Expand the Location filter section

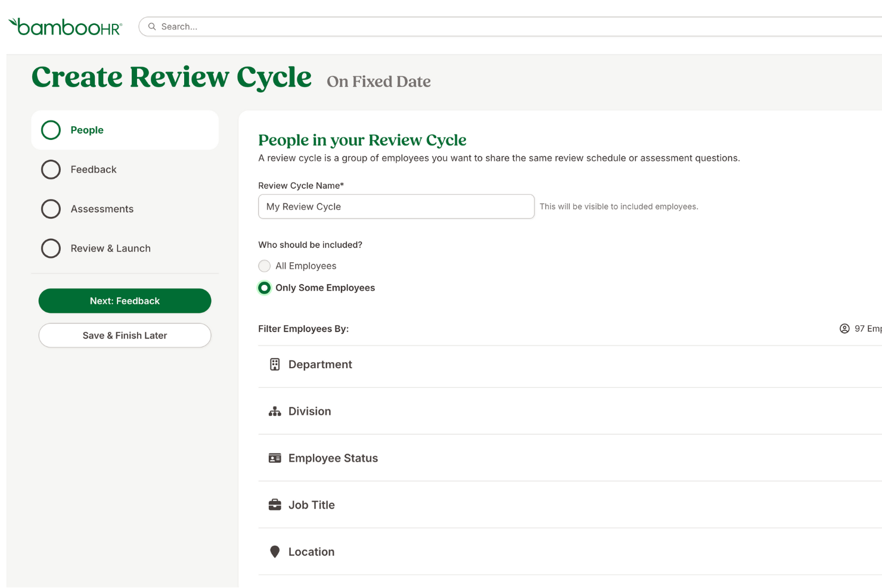[x=311, y=552]
